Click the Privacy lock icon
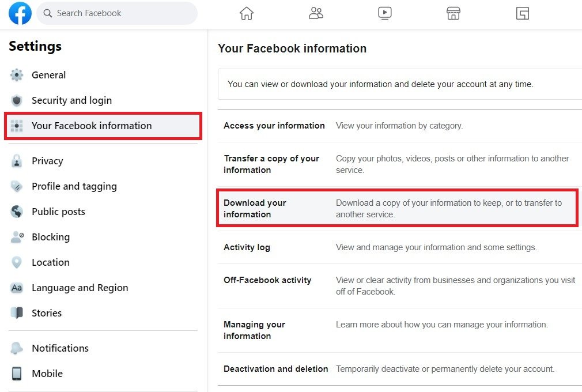This screenshot has width=582, height=392. (x=17, y=161)
